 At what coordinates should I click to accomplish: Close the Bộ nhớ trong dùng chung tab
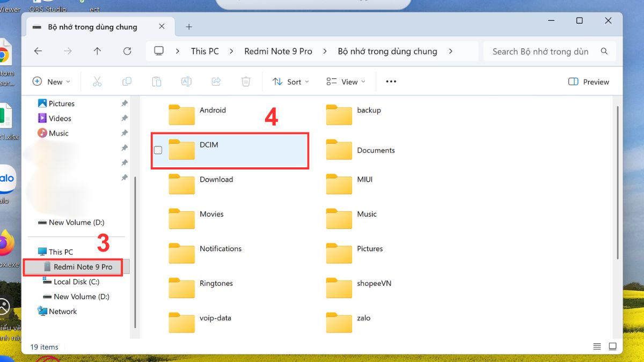[162, 26]
